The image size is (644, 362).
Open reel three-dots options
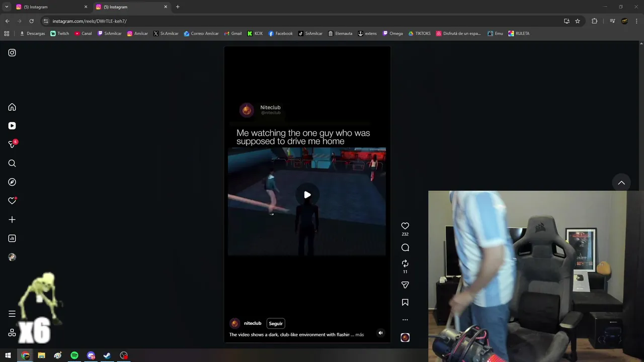(x=405, y=320)
